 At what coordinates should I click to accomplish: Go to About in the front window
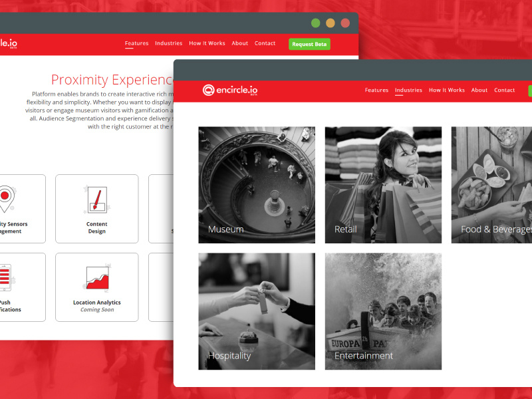479,90
